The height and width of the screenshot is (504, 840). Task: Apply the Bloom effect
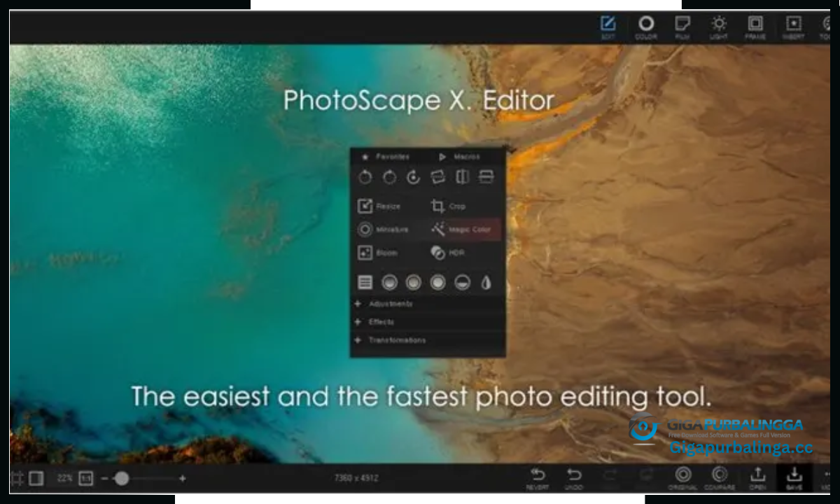(x=379, y=253)
